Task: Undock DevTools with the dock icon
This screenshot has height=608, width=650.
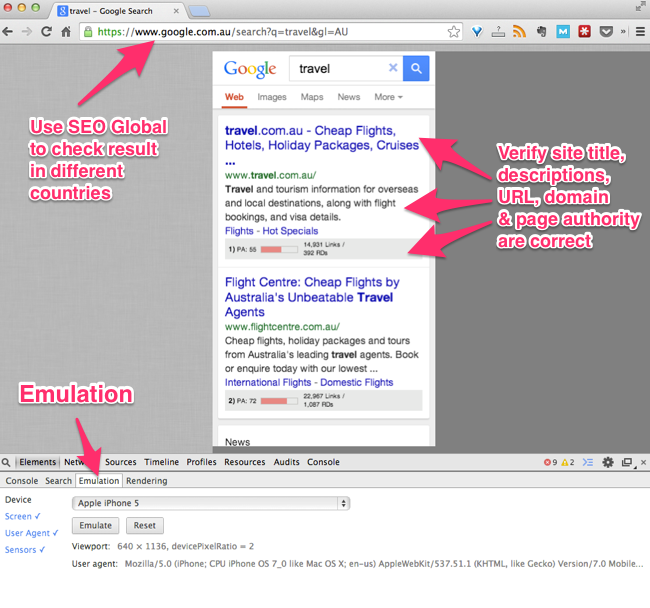Action: coord(627,462)
